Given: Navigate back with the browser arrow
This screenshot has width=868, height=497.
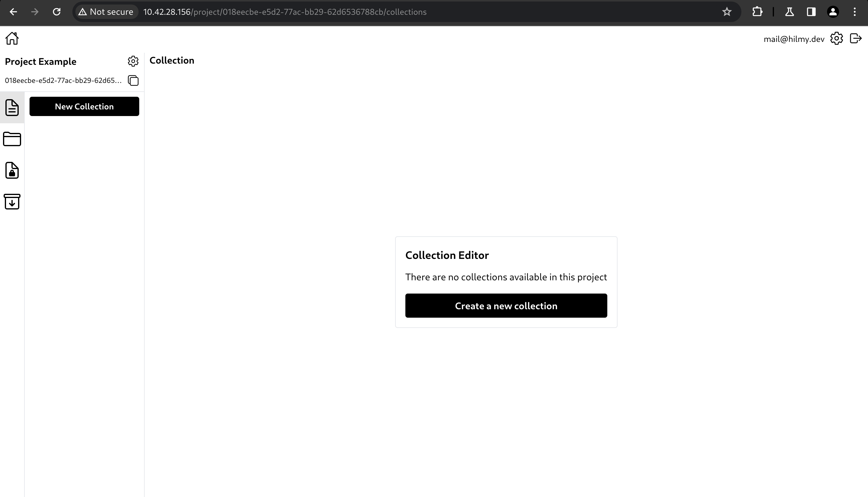Looking at the screenshot, I should 14,12.
